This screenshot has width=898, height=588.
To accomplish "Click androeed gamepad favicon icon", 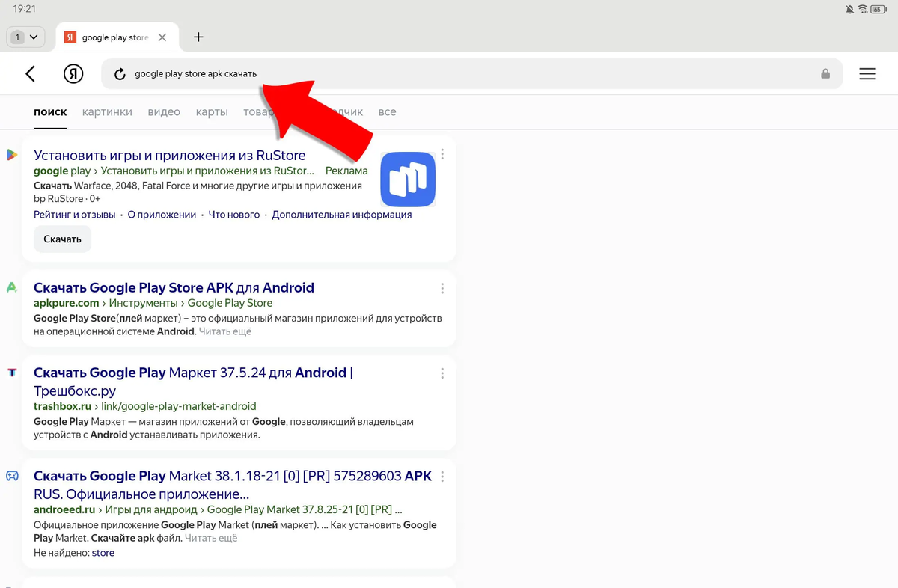I will [11, 476].
